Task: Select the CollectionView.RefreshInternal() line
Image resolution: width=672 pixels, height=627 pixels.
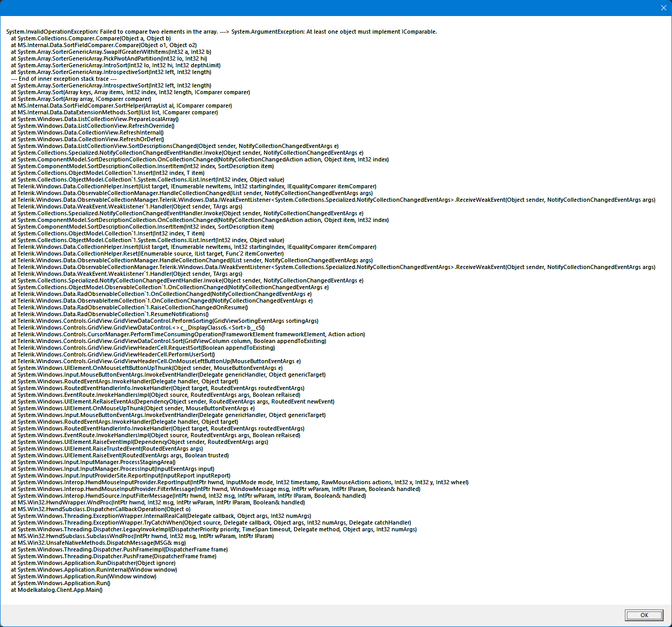Action: (x=87, y=132)
